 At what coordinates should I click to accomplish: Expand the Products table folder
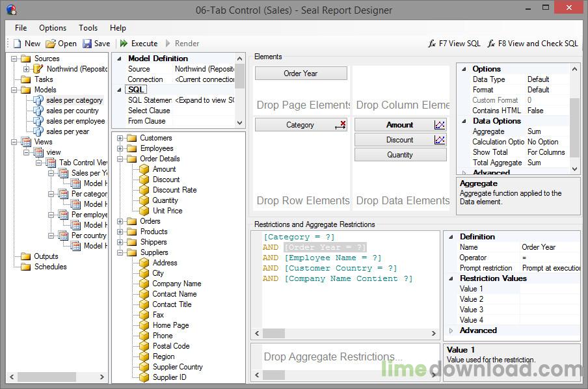click(x=120, y=232)
